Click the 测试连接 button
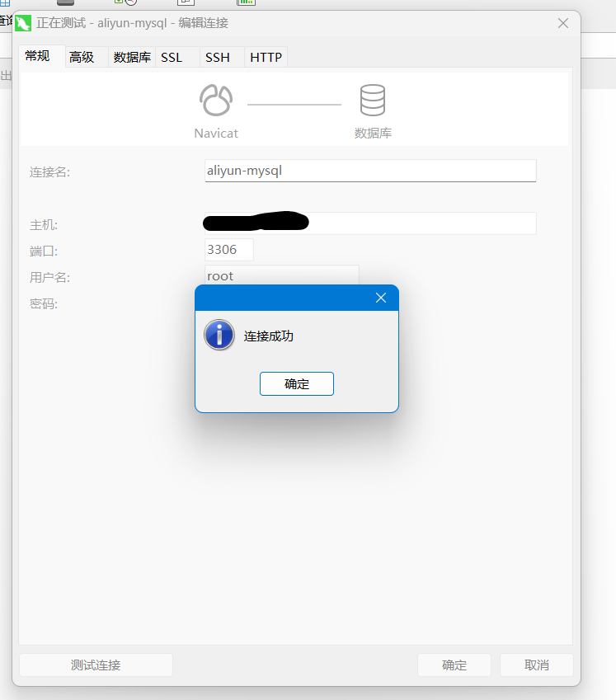The image size is (616, 700). 96,665
